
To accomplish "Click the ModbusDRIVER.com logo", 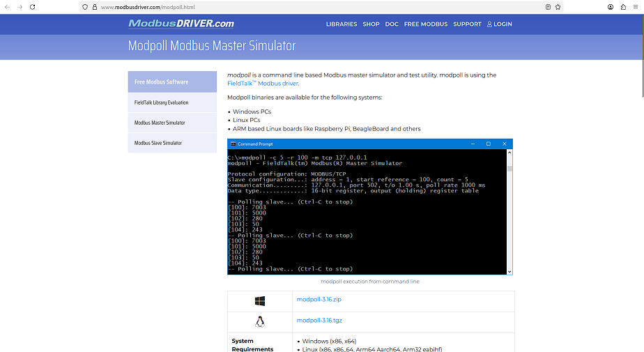I will (x=181, y=24).
